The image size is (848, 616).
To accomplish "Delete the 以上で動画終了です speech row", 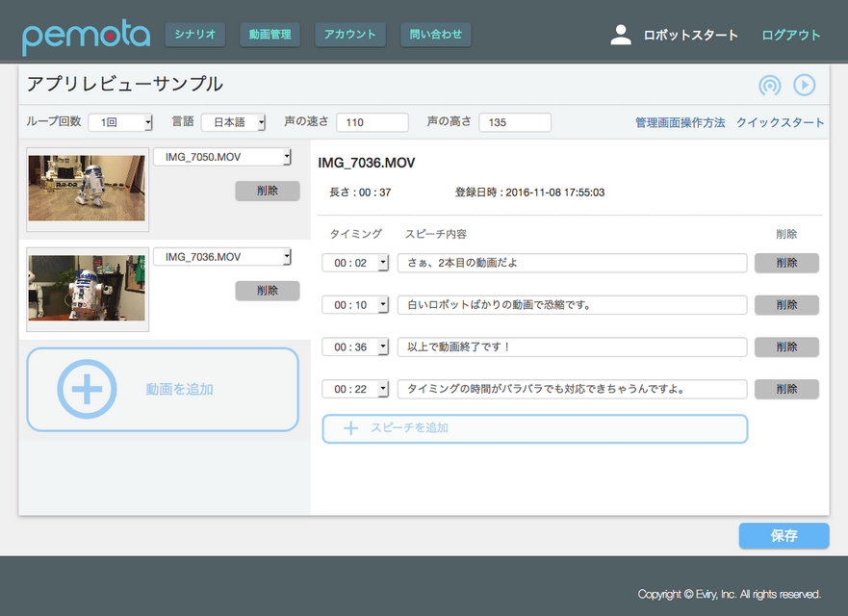I will pyautogui.click(x=786, y=346).
